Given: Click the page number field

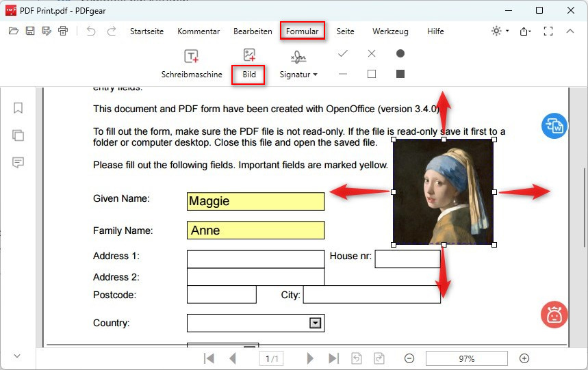Looking at the screenshot, I should click(272, 358).
